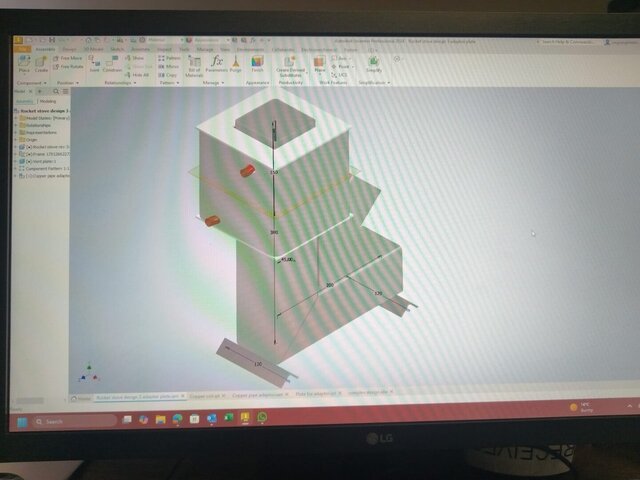
Task: Click the UCS work feature
Action: point(339,75)
